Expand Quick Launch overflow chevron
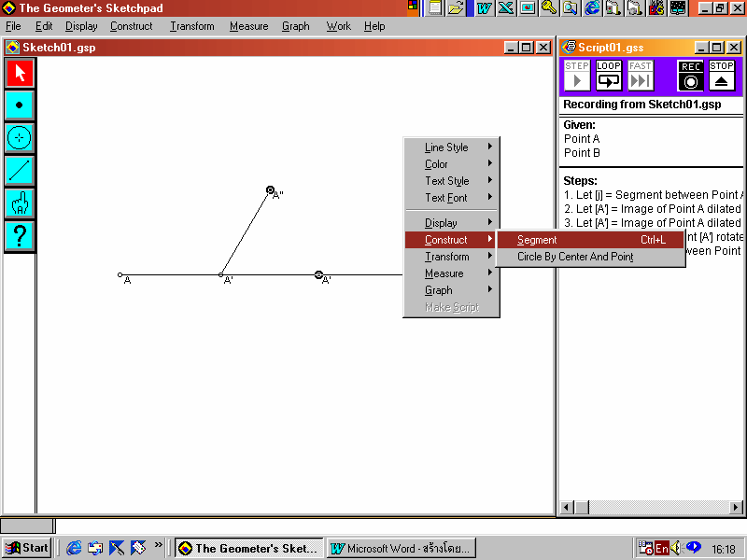 pos(158,545)
